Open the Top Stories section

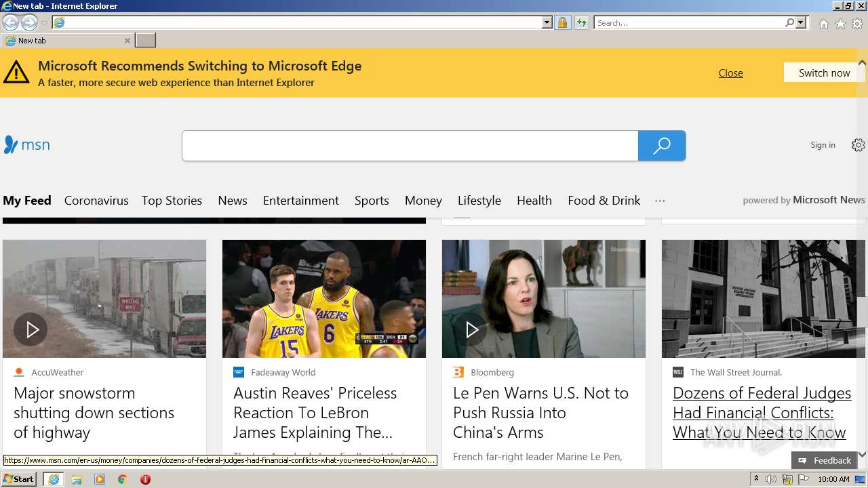pos(172,201)
